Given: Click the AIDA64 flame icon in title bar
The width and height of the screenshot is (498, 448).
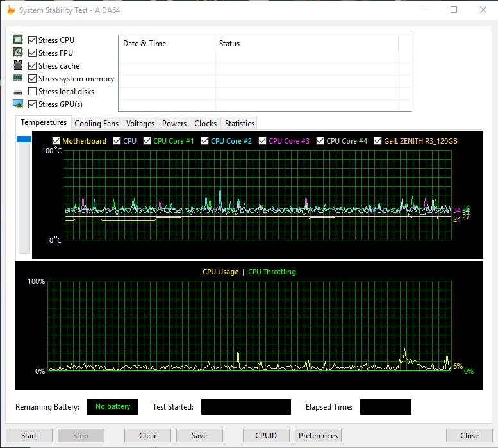Looking at the screenshot, I should [11, 10].
